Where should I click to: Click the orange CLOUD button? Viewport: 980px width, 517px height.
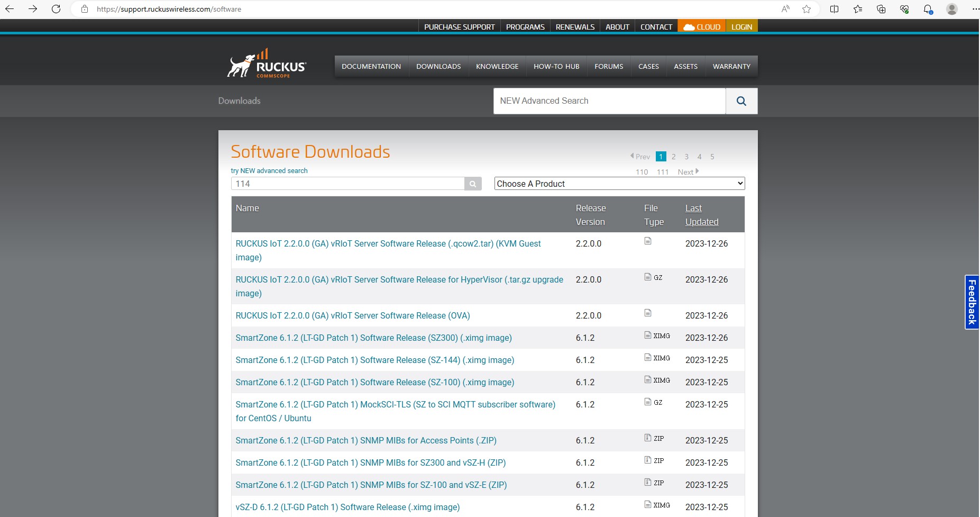tap(702, 27)
